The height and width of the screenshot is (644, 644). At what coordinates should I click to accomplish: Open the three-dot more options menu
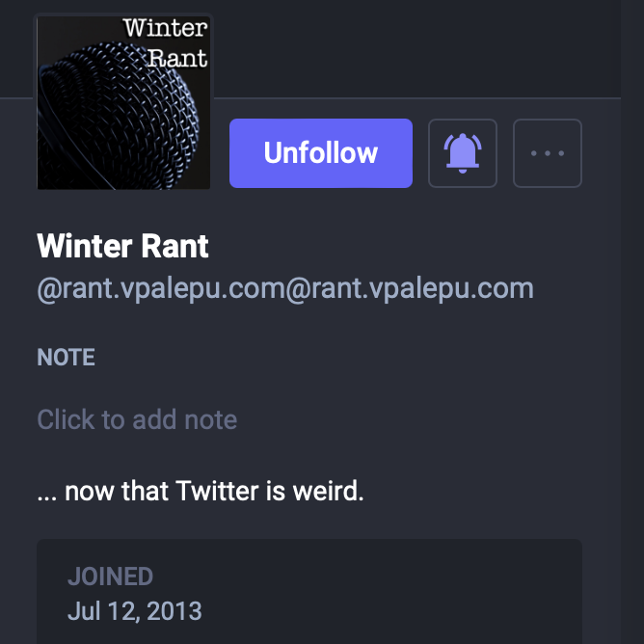(x=548, y=153)
